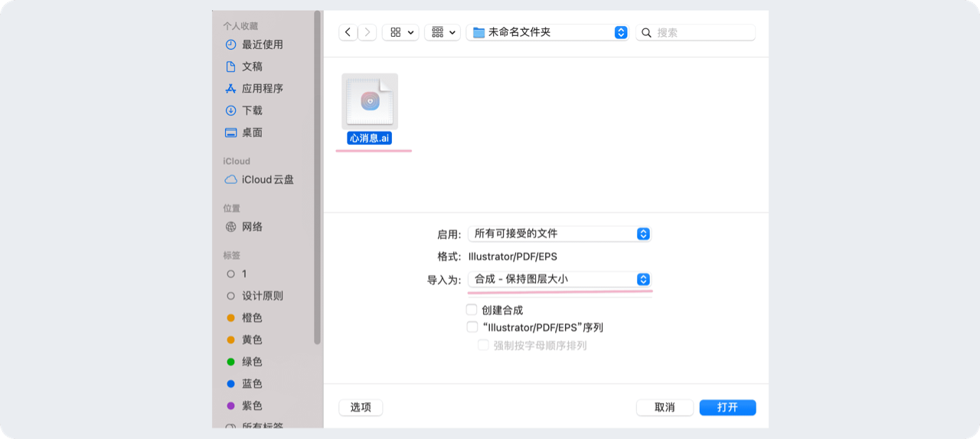This screenshot has width=980, height=439.
Task: Click the download arrow icon beside 下载
Action: [x=230, y=110]
